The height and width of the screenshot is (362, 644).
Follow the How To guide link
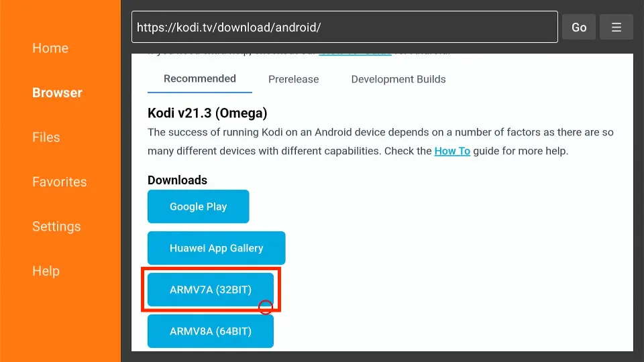coord(452,151)
